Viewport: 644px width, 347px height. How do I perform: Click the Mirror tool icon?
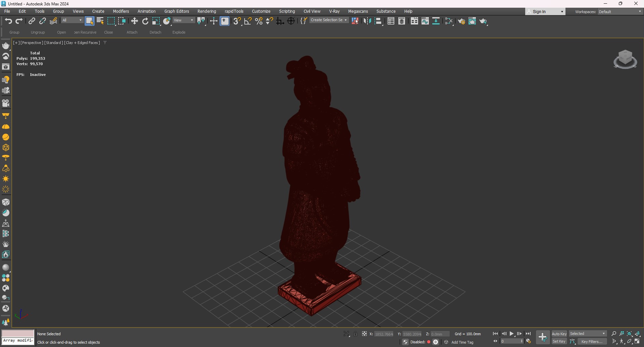(x=367, y=21)
